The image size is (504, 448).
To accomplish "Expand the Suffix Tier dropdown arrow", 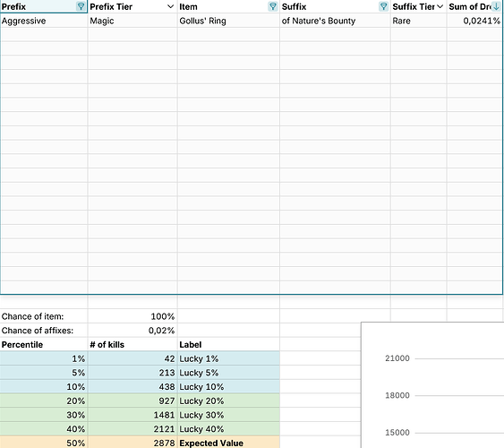I will (440, 6).
